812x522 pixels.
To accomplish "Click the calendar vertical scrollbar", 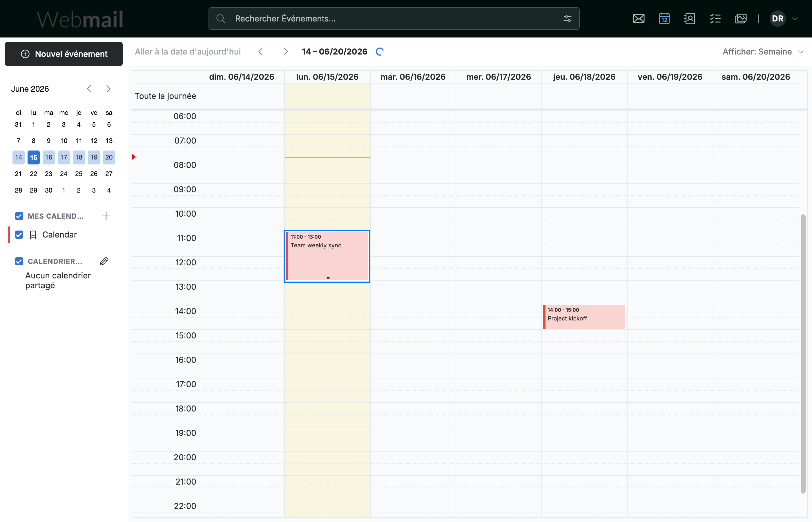I will [803, 354].
